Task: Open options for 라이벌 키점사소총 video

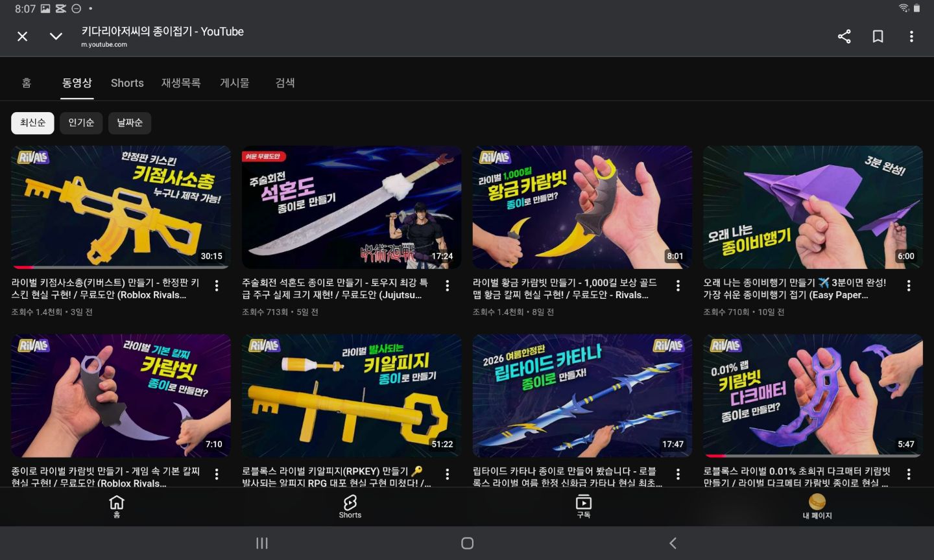Action: [x=217, y=285]
